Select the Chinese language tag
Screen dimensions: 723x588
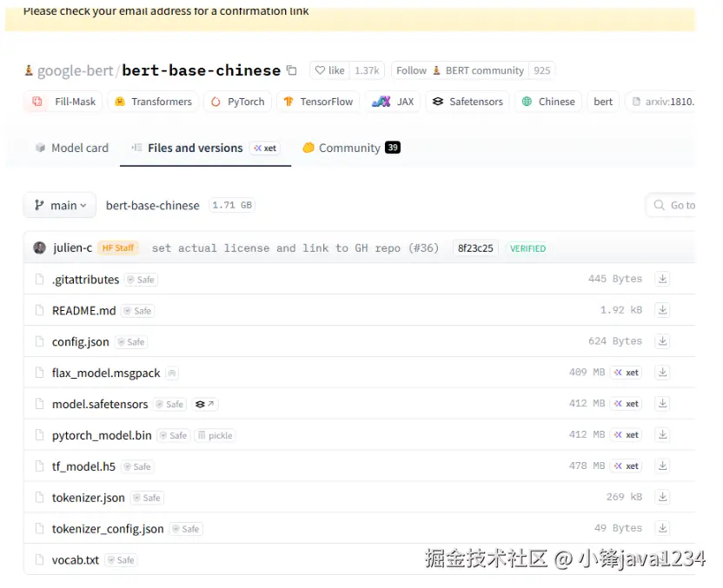(x=548, y=102)
